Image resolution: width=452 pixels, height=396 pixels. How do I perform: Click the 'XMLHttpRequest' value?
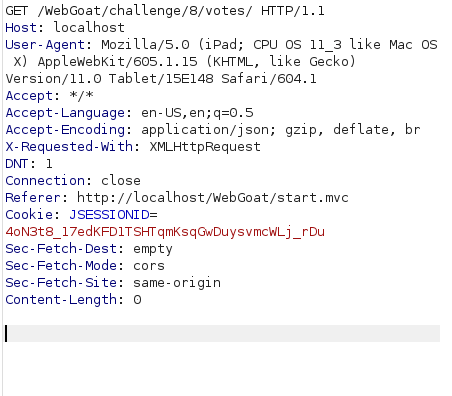pyautogui.click(x=205, y=147)
